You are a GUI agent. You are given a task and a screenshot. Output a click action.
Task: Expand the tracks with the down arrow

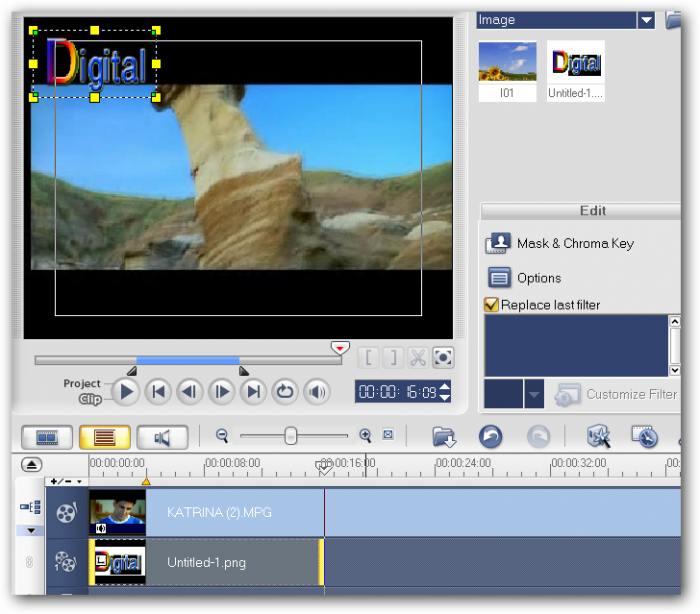pyautogui.click(x=31, y=530)
